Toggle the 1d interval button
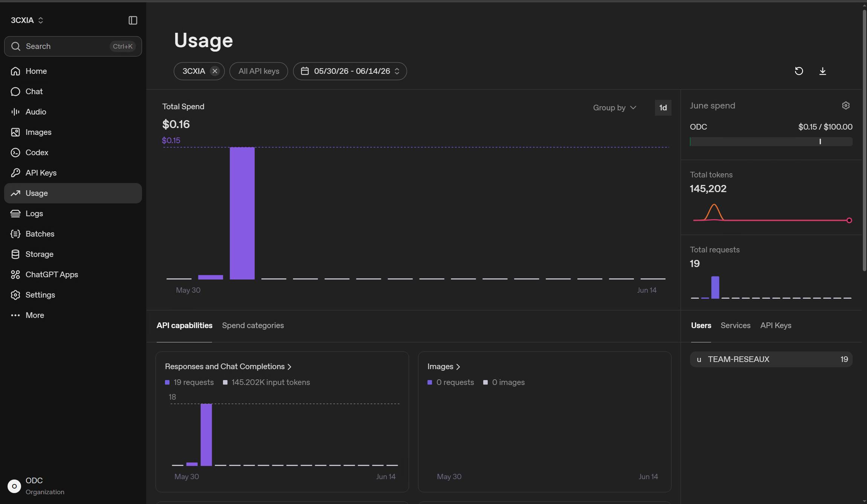Image resolution: width=867 pixels, height=504 pixels. point(663,108)
